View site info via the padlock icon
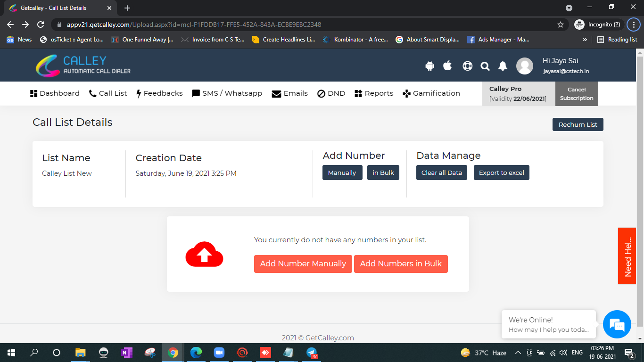Image resolution: width=644 pixels, height=362 pixels. (x=59, y=25)
